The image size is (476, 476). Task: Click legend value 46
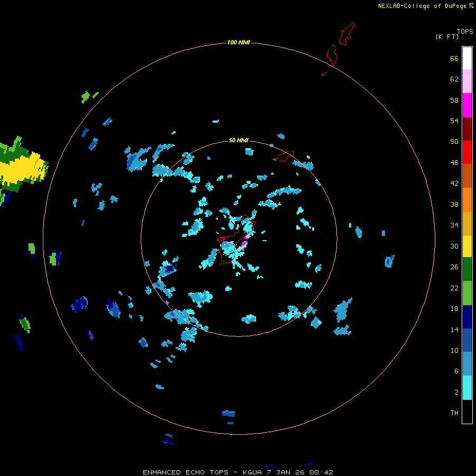(x=454, y=163)
